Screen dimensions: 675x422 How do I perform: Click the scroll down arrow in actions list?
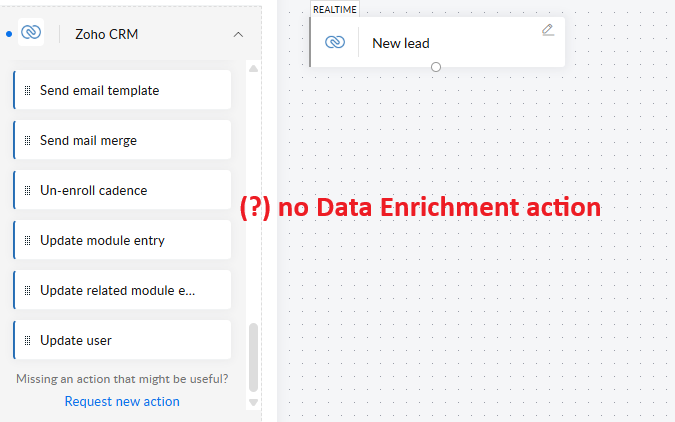(x=253, y=402)
